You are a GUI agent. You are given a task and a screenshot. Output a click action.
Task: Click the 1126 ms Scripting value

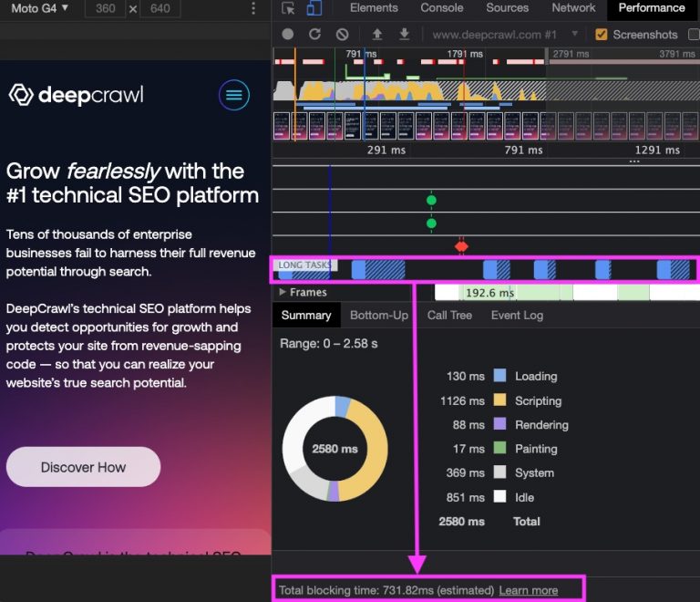click(462, 400)
